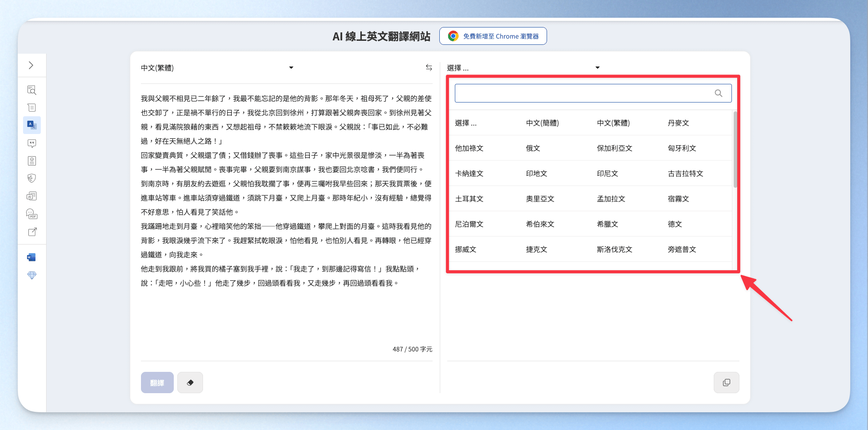Select 中文(簡體) as the target language
Image resolution: width=868 pixels, height=430 pixels.
pos(542,123)
